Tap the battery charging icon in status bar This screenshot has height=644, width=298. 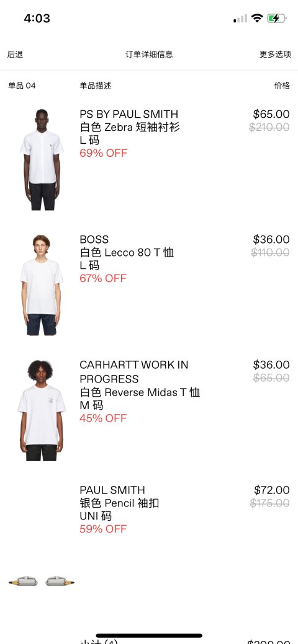click(x=276, y=18)
